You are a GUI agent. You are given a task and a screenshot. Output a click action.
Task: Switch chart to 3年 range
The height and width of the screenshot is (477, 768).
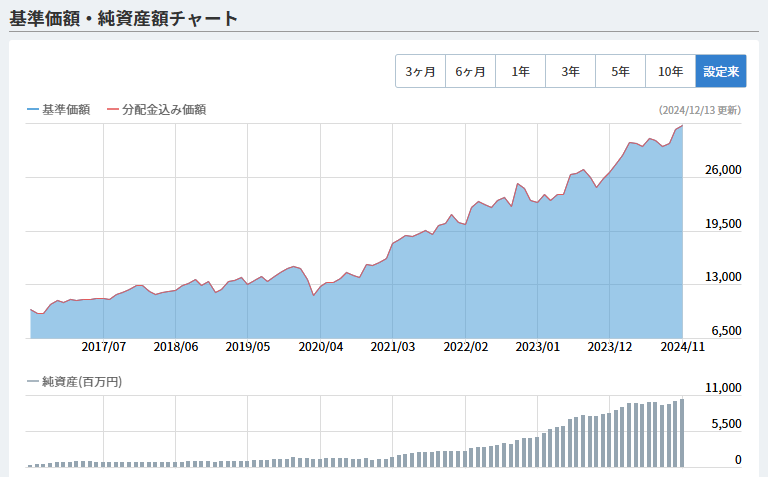[x=570, y=72]
